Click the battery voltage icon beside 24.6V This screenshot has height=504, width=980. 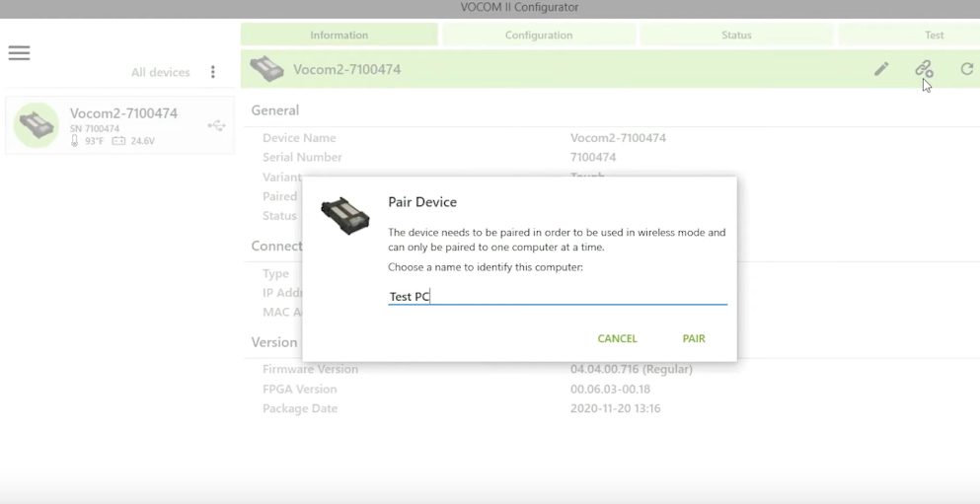coord(118,141)
